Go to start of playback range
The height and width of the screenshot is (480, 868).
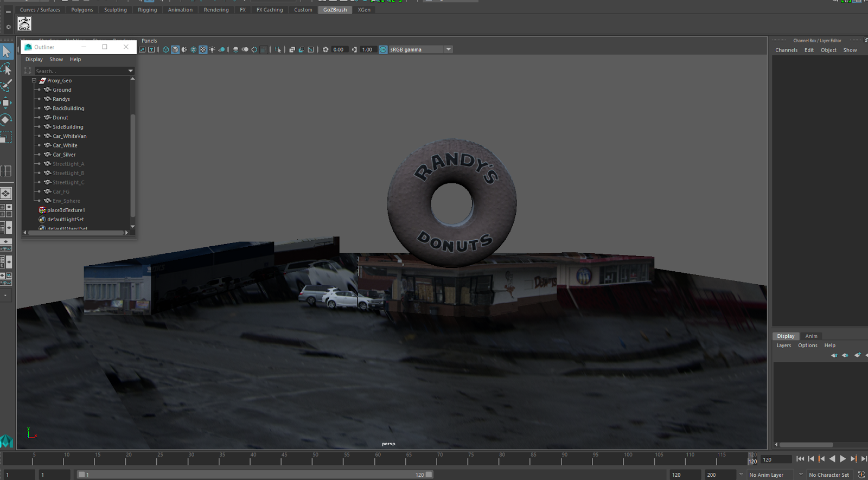point(800,459)
